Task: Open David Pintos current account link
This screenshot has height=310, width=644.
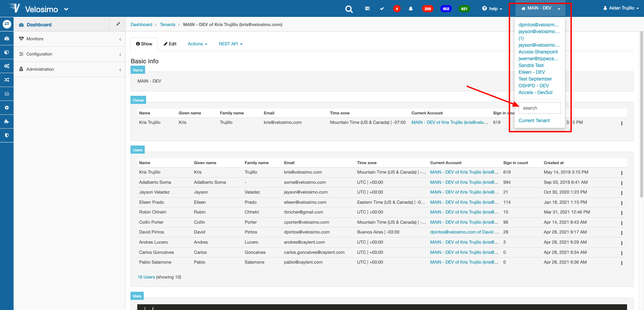Action: [x=464, y=232]
